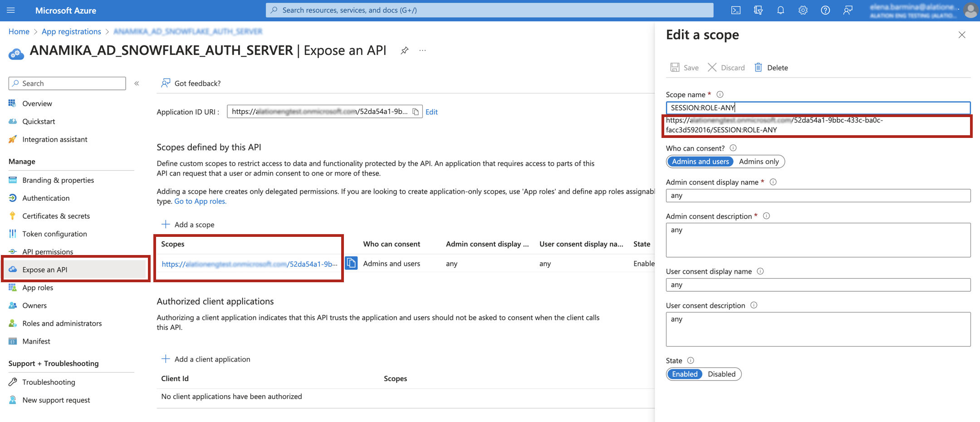Pin the Expose an API page
The height and width of the screenshot is (422, 980).
pos(404,50)
